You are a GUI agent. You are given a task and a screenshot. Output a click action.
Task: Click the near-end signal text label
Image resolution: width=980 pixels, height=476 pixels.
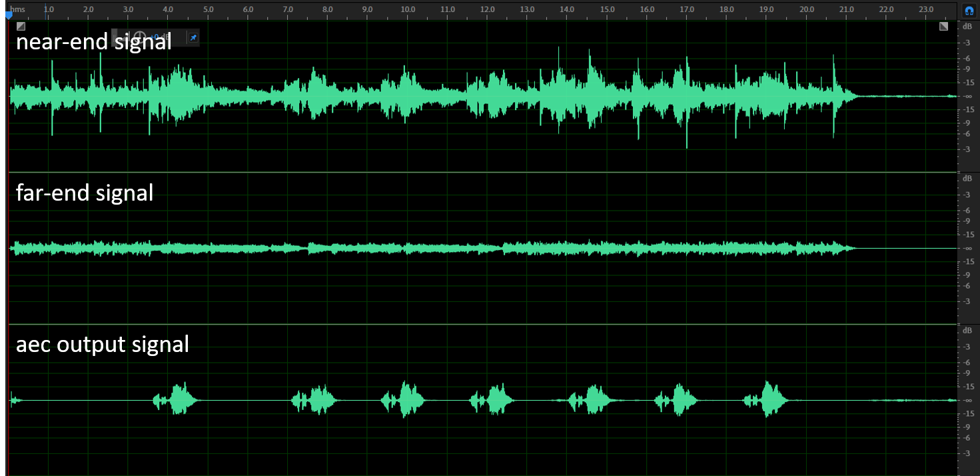coord(93,42)
